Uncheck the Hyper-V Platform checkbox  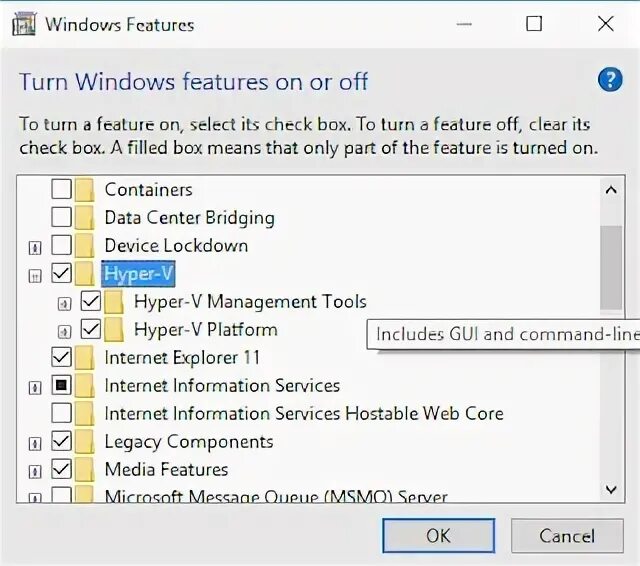click(x=90, y=329)
